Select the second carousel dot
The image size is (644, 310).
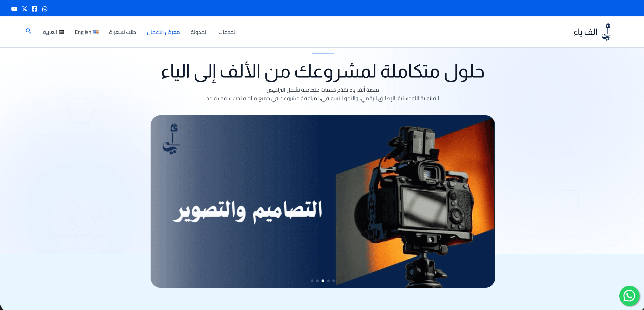click(x=318, y=281)
